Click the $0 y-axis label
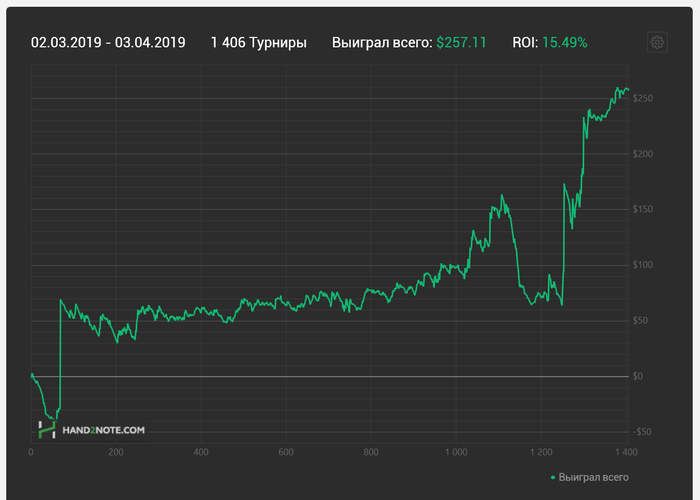Screen dimensions: 700x500 coord(638,376)
